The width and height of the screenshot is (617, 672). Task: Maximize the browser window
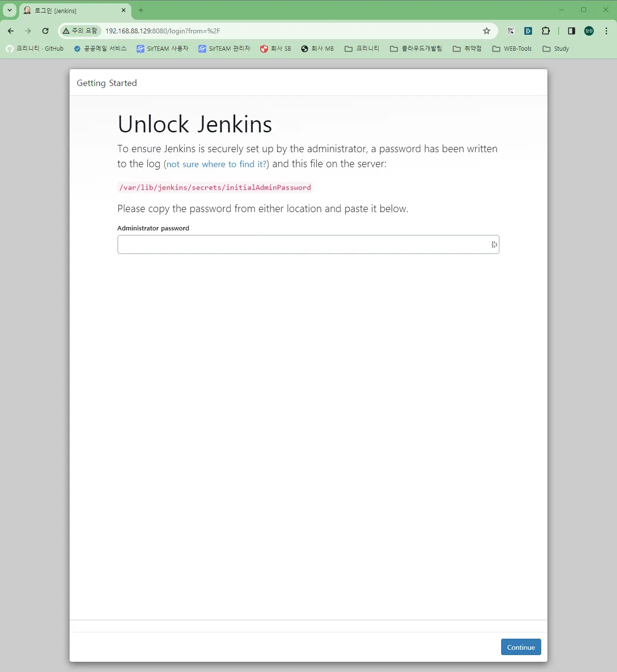[x=584, y=10]
